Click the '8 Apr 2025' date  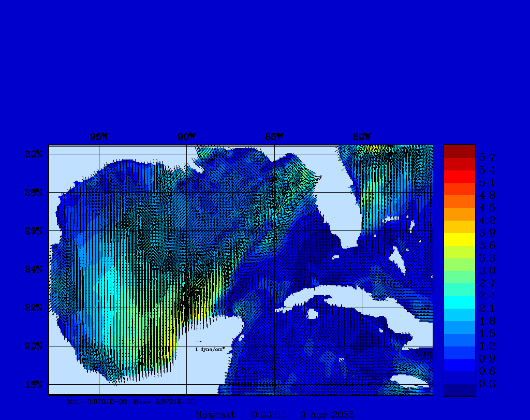pos(328,415)
